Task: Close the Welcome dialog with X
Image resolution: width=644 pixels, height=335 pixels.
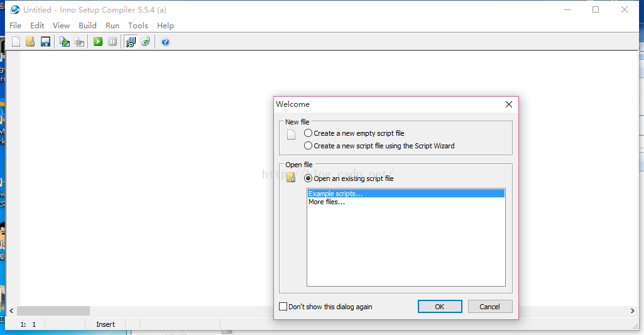Action: pyautogui.click(x=509, y=104)
